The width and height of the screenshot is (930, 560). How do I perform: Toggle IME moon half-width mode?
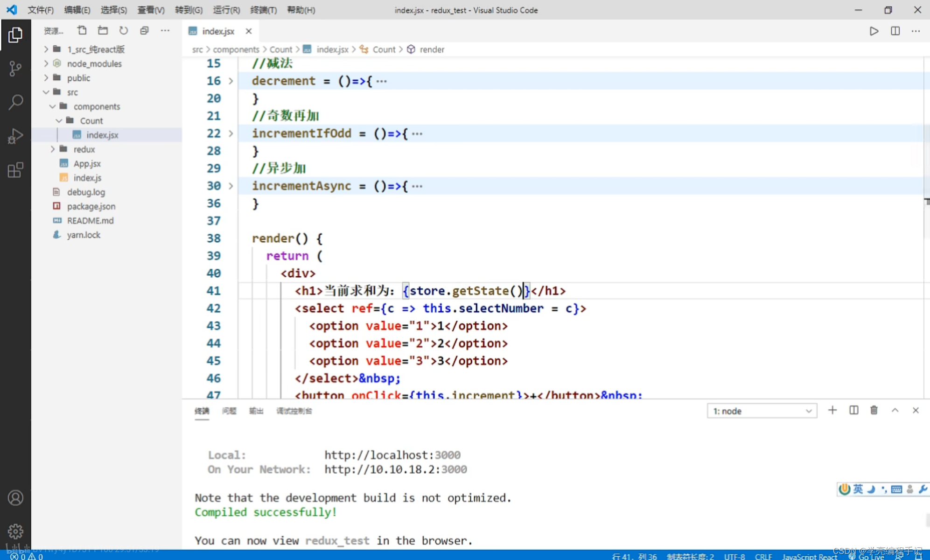point(871,489)
